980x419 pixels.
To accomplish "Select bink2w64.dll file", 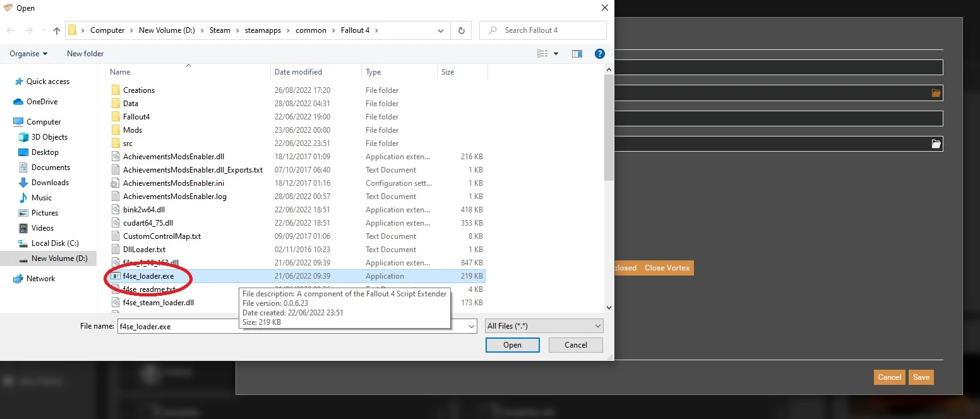I will [x=144, y=210].
